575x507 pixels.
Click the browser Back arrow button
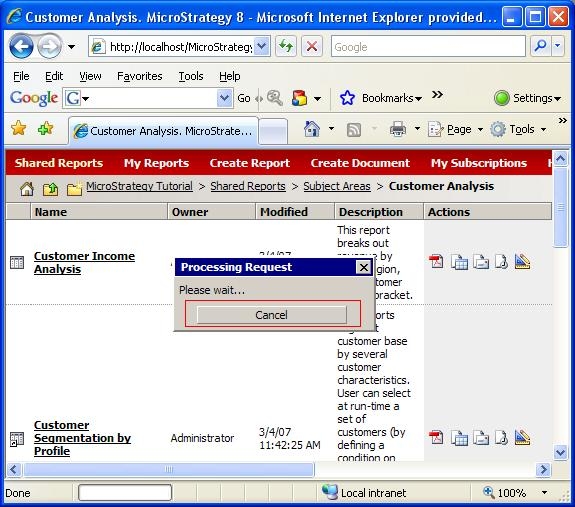point(21,46)
